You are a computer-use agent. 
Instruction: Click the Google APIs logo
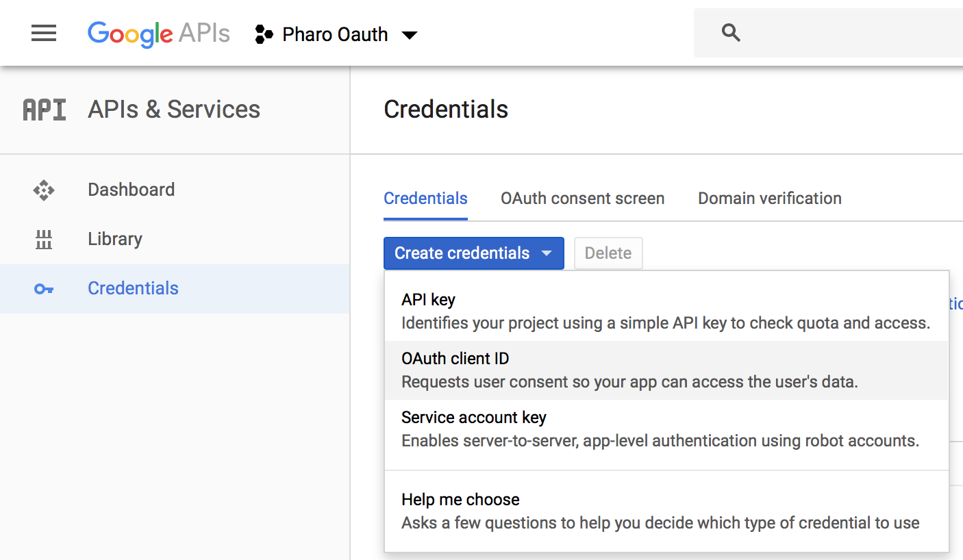tap(158, 34)
